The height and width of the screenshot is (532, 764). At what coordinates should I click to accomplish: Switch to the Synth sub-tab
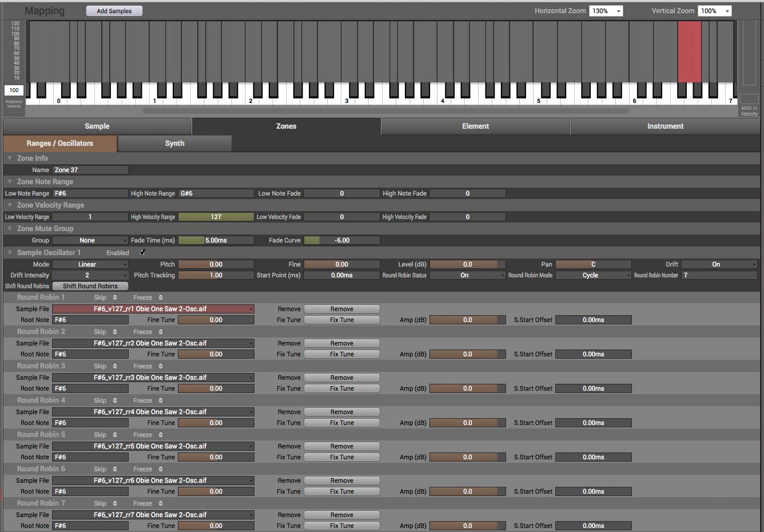pos(174,144)
